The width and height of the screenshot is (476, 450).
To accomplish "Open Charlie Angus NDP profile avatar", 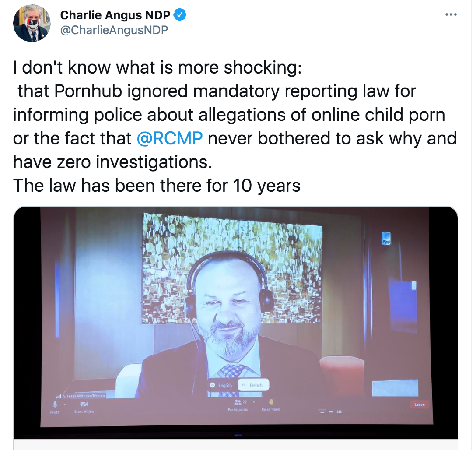I will (32, 23).
